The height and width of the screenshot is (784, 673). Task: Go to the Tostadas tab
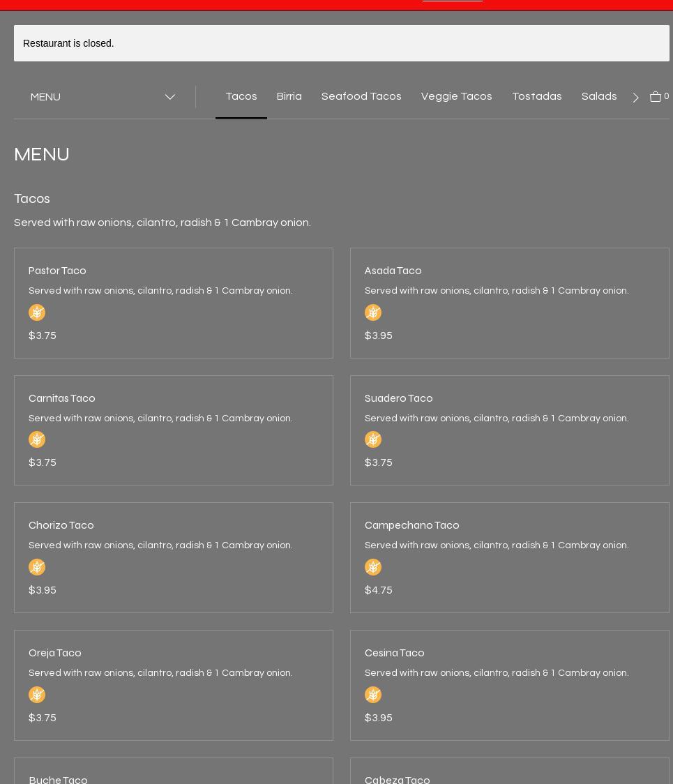(x=536, y=96)
